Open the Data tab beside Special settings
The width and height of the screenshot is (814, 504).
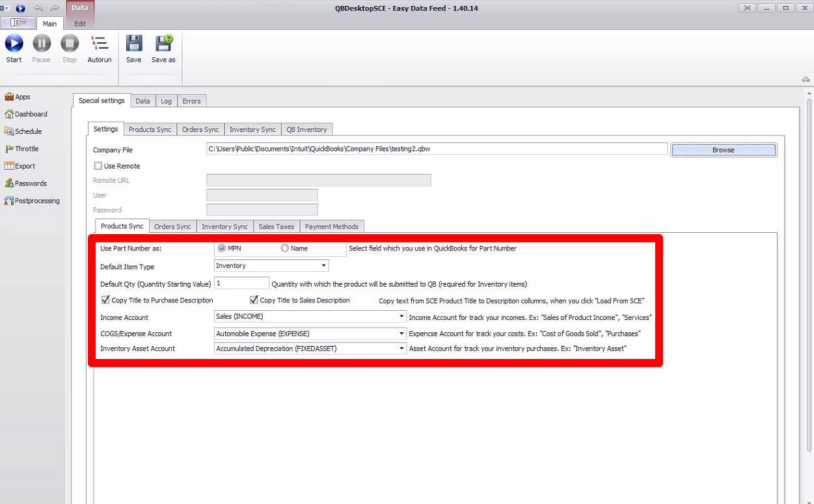(x=142, y=101)
